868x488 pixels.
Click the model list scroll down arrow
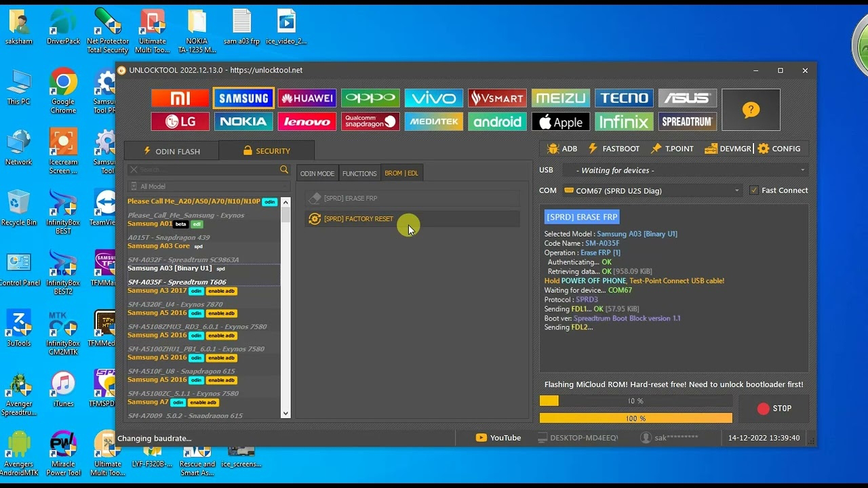285,413
